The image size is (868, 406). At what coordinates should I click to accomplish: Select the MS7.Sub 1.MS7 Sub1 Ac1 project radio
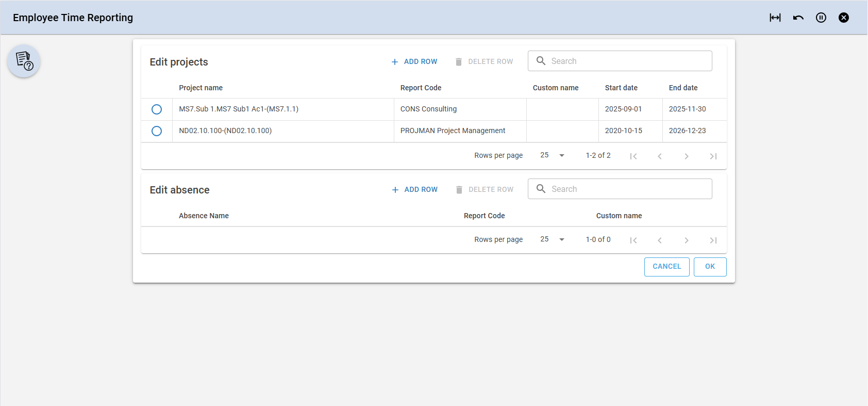pos(157,109)
